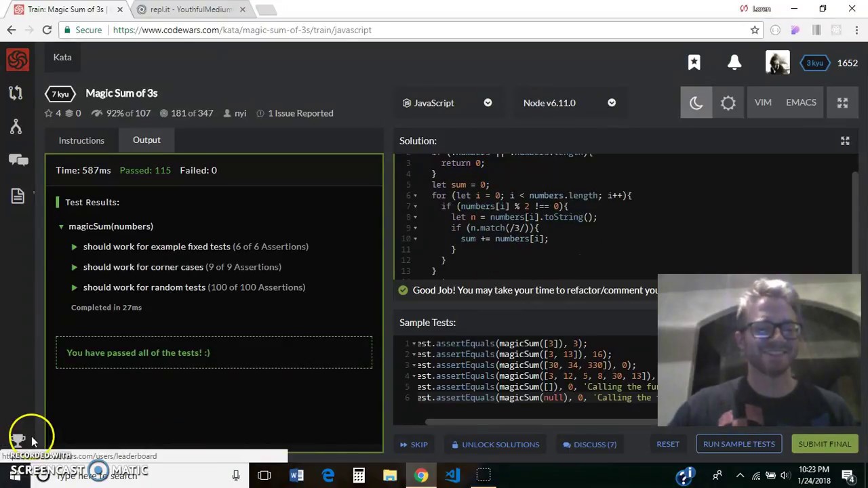
Task: Open the leaderboard trophy icon
Action: [18, 441]
